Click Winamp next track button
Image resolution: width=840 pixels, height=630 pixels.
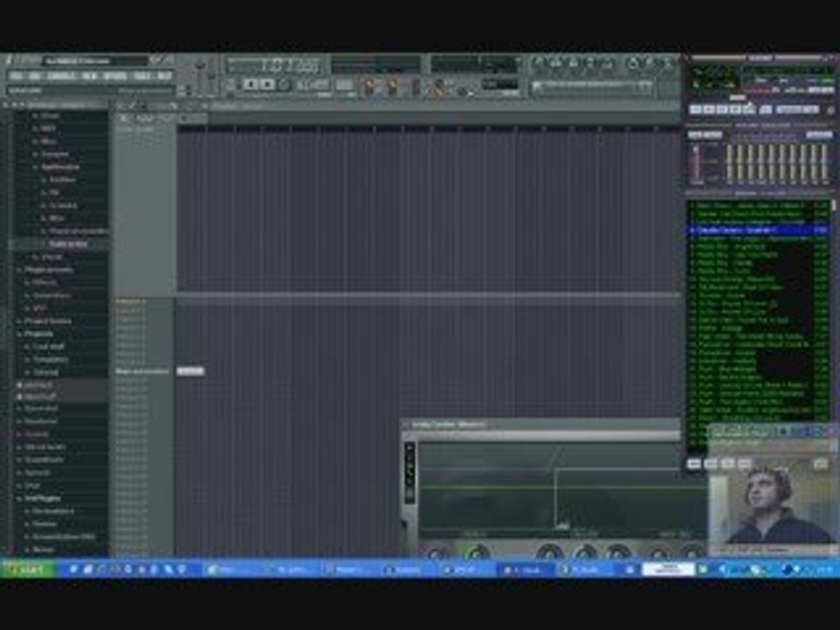coord(749,109)
